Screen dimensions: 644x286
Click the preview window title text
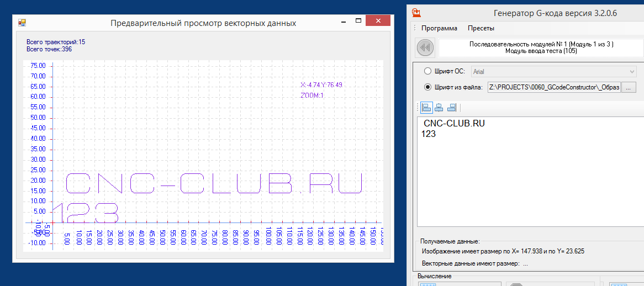point(203,23)
